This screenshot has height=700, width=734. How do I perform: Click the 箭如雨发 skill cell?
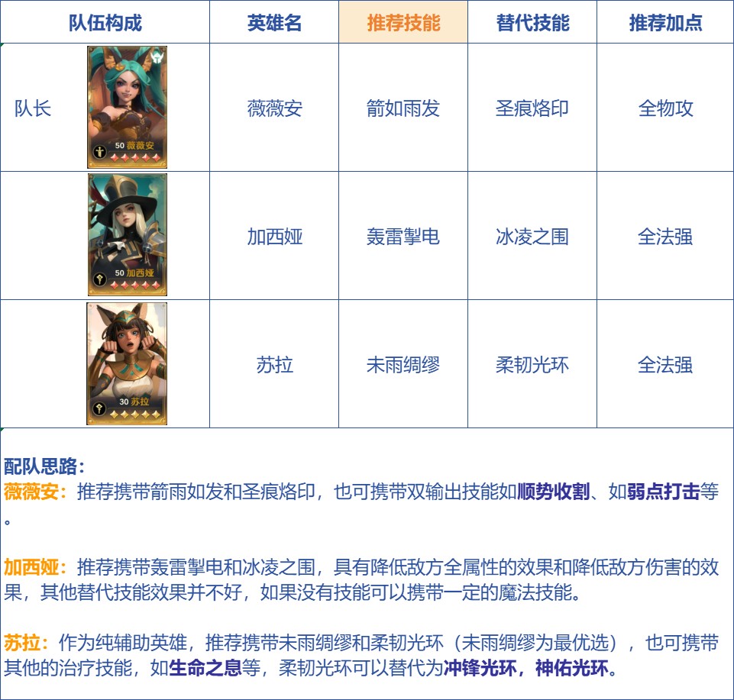(x=403, y=108)
